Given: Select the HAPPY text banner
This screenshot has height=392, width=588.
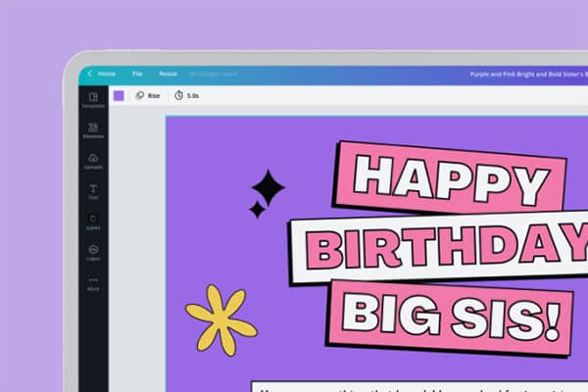Looking at the screenshot, I should pyautogui.click(x=450, y=179).
